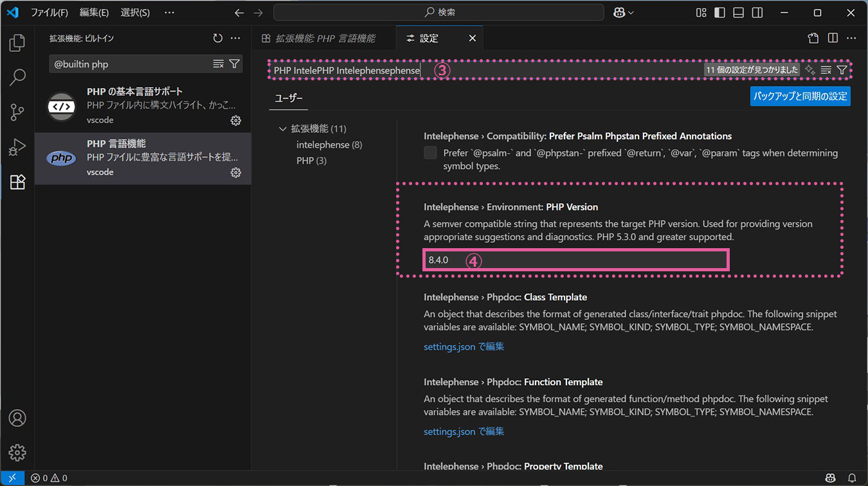Open the Copilot icon in title bar
The height and width of the screenshot is (486, 868).
click(x=619, y=13)
